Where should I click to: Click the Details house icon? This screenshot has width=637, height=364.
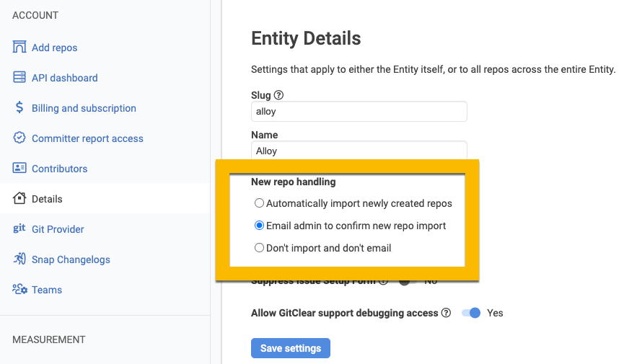[x=19, y=199]
